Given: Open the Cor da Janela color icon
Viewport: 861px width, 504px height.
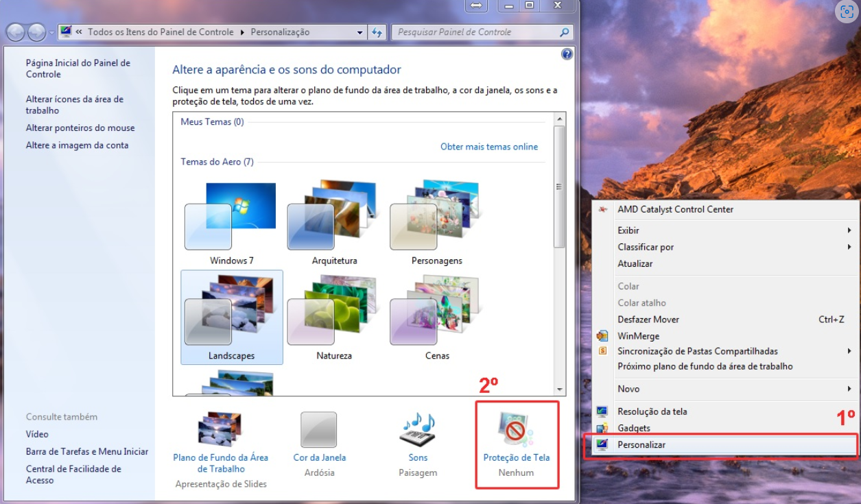Looking at the screenshot, I should pos(319,429).
